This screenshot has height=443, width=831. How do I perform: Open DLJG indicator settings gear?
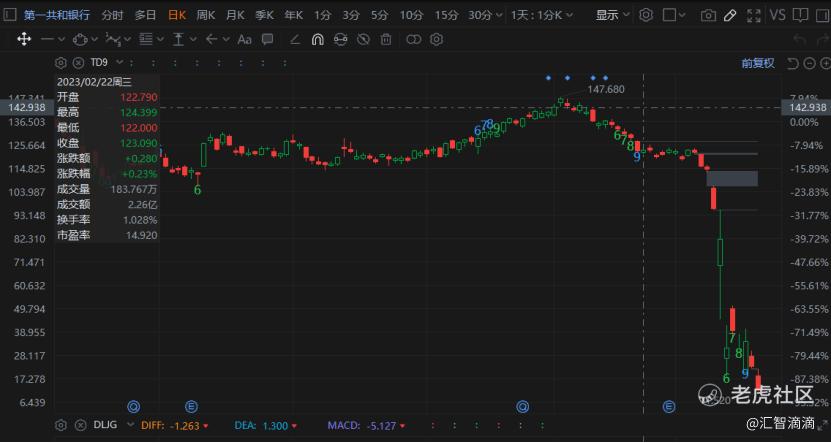[x=61, y=426]
